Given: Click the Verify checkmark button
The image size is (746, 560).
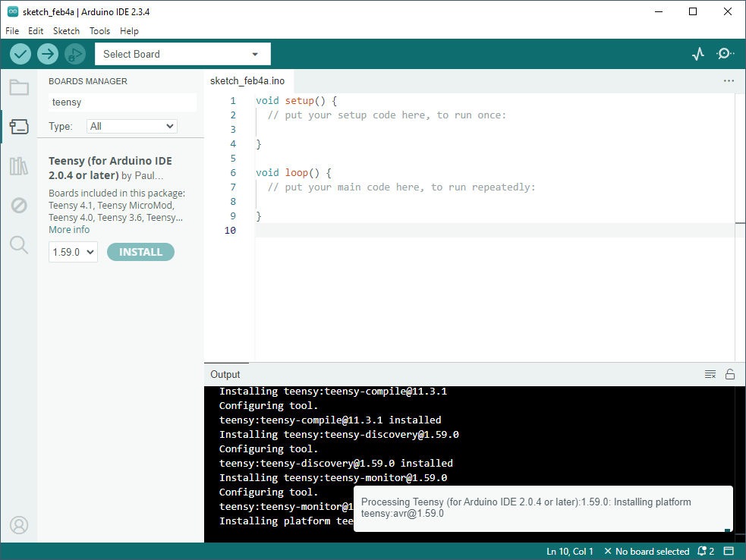Looking at the screenshot, I should (x=20, y=54).
